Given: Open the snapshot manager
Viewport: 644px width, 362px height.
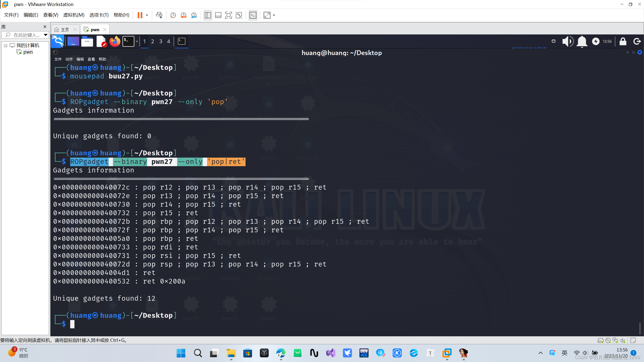Looking at the screenshot, I should 194,15.
